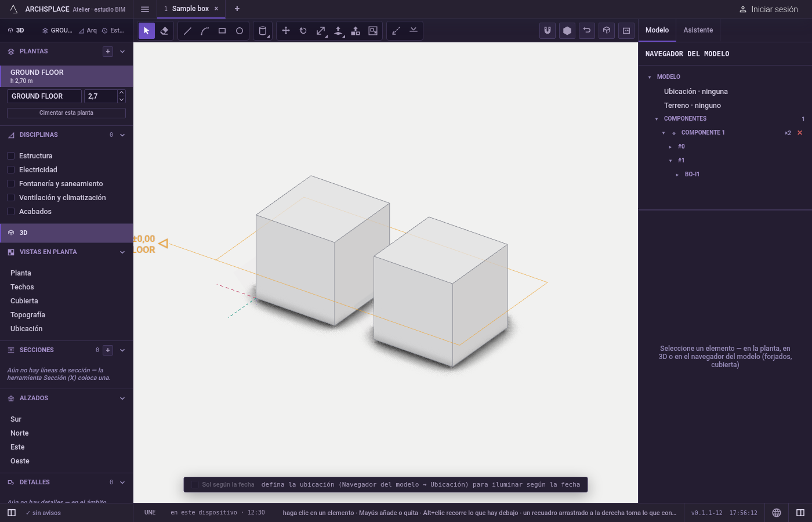Expand the BO-I1 tree node
Screen dimensions: 812x522
[x=677, y=175]
